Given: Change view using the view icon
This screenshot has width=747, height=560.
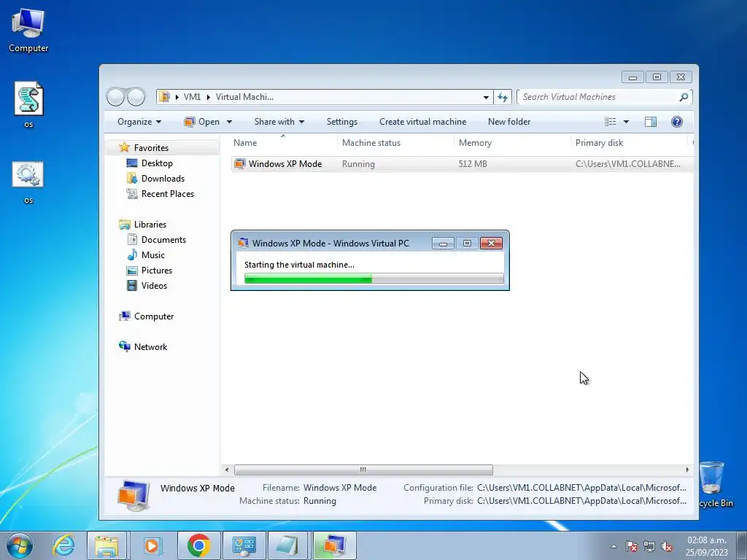Looking at the screenshot, I should point(611,122).
